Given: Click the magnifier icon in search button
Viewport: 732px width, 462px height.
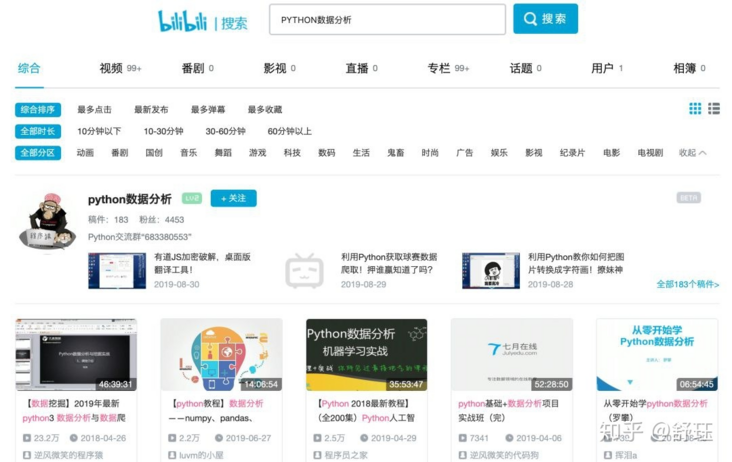Looking at the screenshot, I should tap(530, 19).
